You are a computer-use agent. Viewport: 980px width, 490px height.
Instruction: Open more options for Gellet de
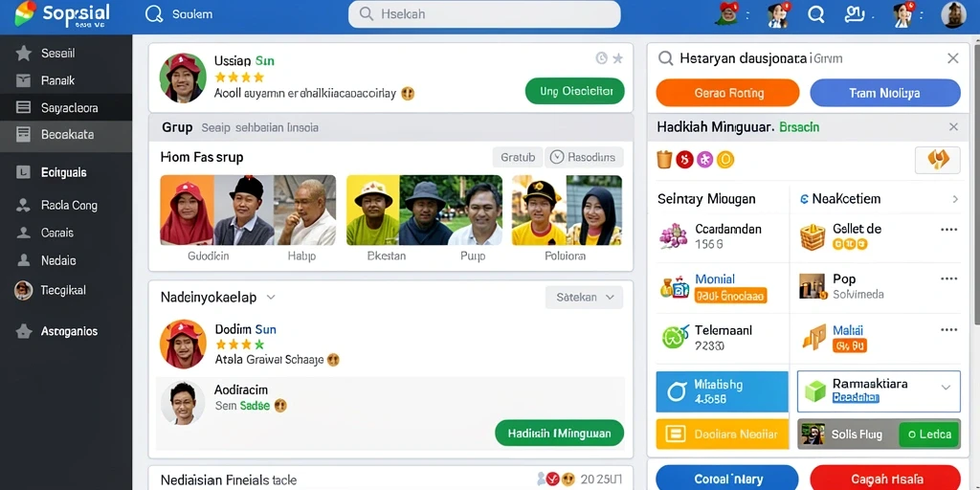point(948,230)
